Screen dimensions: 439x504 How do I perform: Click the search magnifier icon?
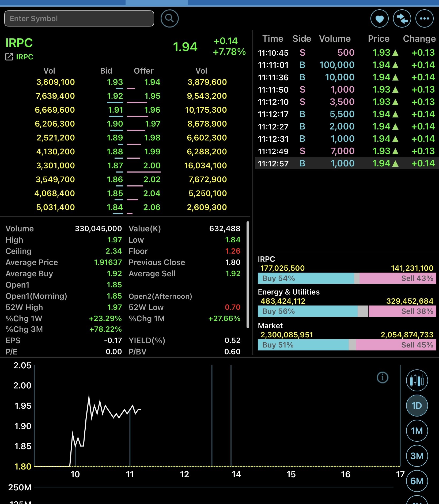(169, 18)
